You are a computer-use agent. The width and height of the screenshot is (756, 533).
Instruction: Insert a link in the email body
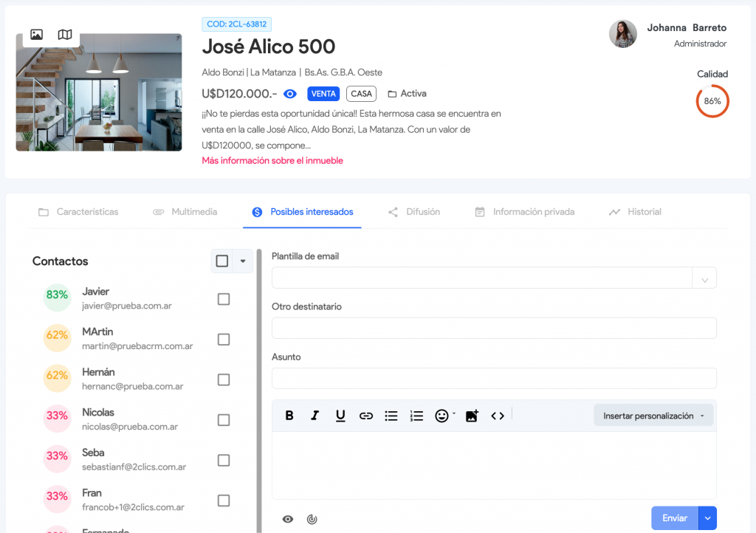pos(366,416)
